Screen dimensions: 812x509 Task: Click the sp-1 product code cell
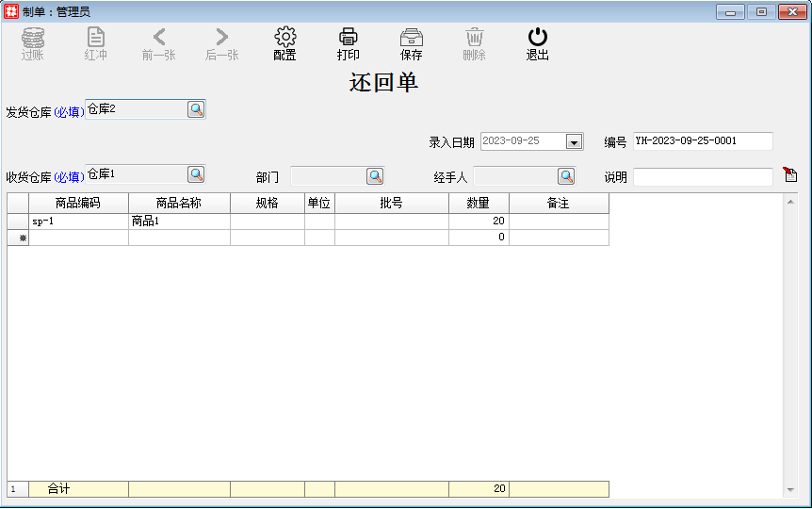pos(78,222)
